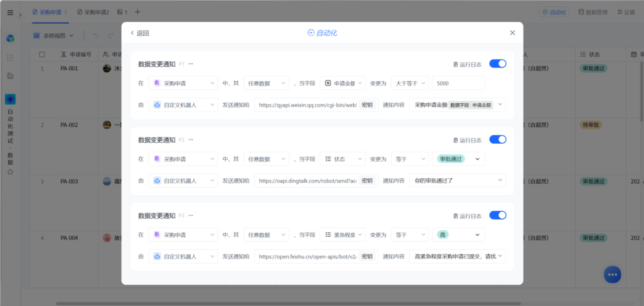Open 高紧急程度采购申请 content dropdown
Screen dimensions: 644x306
[457, 256]
